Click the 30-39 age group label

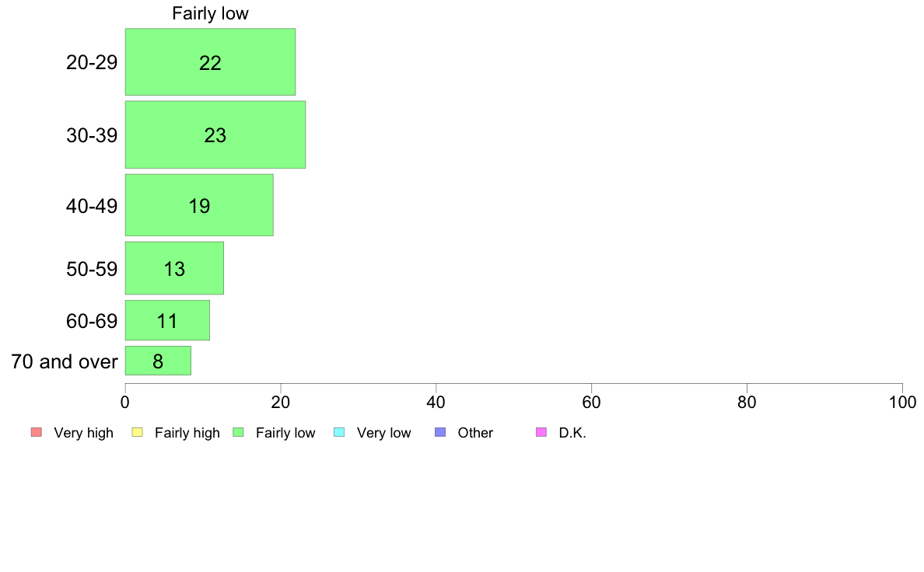point(92,135)
